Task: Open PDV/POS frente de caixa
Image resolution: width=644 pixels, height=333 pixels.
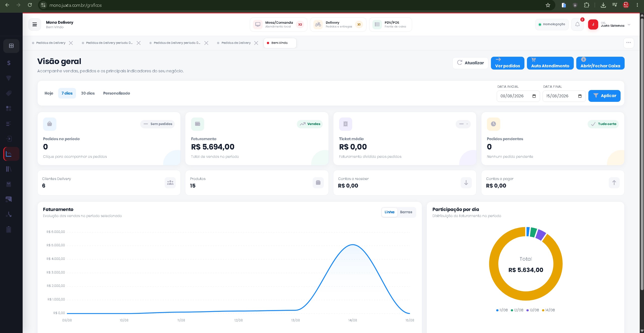Action: point(390,24)
